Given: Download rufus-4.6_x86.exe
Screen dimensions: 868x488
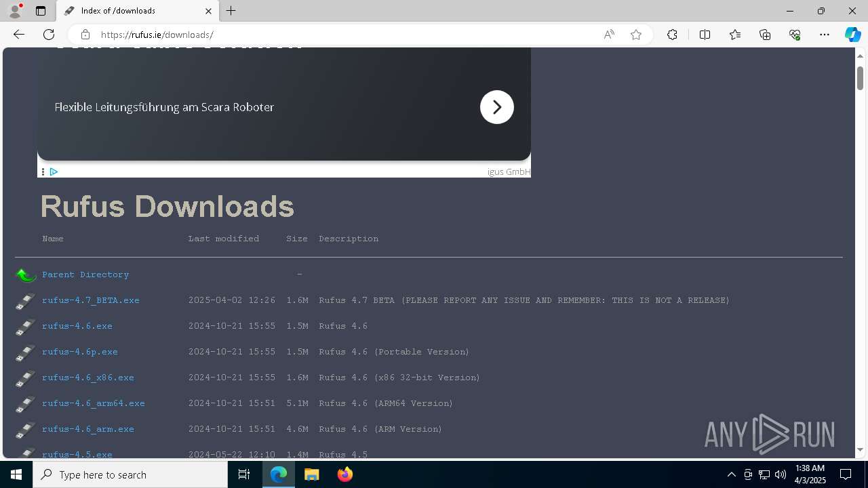Looking at the screenshot, I should 88,378.
